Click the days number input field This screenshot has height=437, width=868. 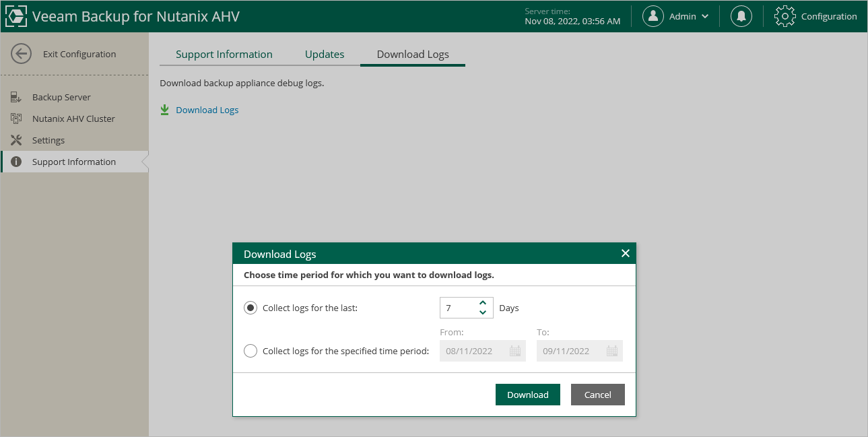[458, 308]
